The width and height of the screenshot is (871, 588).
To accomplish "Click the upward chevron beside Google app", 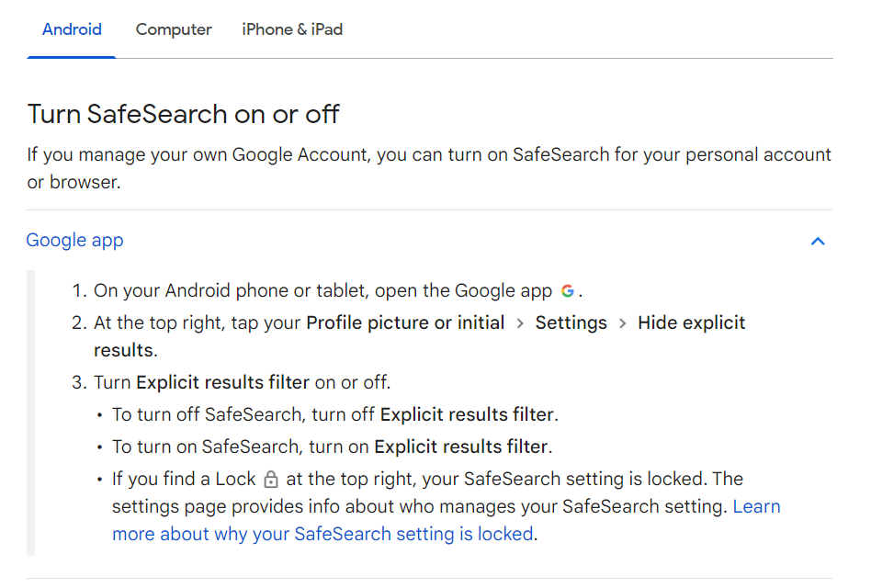I will (818, 241).
